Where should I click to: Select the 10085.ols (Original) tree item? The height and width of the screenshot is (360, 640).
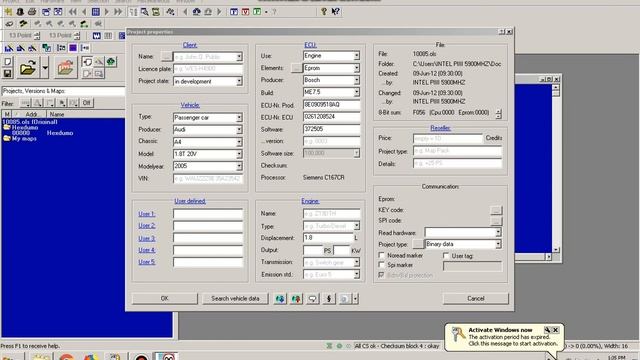[30, 122]
